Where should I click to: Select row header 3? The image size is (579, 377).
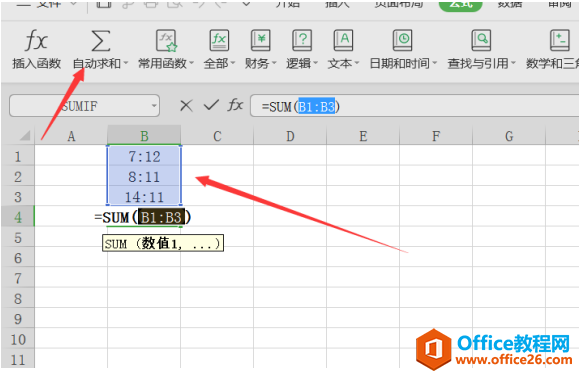pos(18,197)
